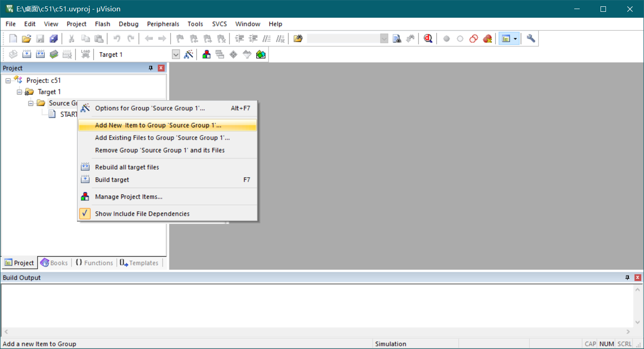Click the Redo arrow icon

coord(130,39)
